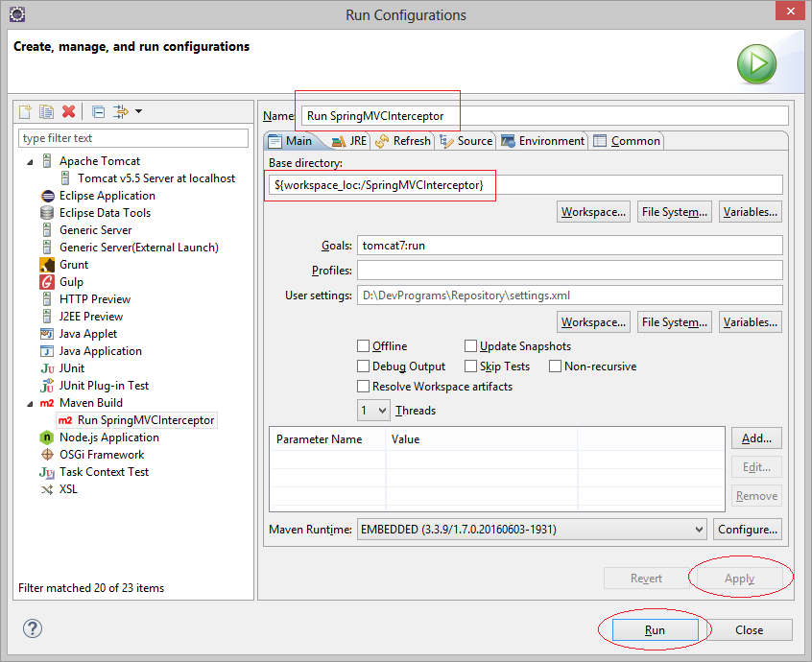812x662 pixels.
Task: Click the help question mark icon
Action: coord(33,628)
